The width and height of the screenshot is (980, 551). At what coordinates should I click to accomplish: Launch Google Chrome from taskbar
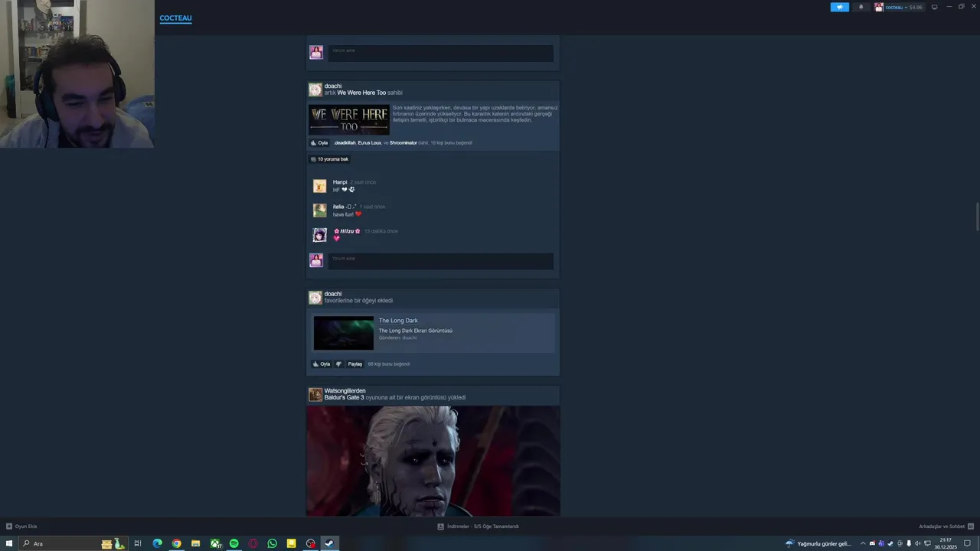click(x=176, y=543)
